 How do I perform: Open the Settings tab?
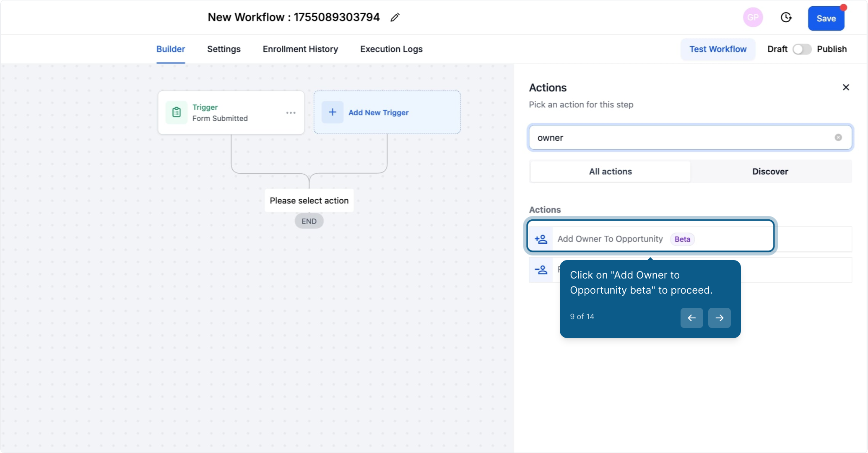coord(224,49)
